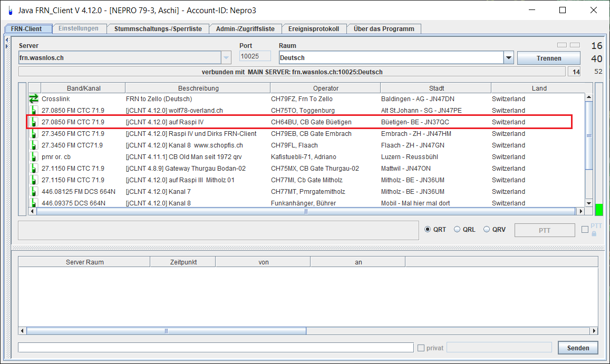The image size is (610, 364).
Task: Open the Admin-/Zugriffsliste tab
Action: pos(245,29)
